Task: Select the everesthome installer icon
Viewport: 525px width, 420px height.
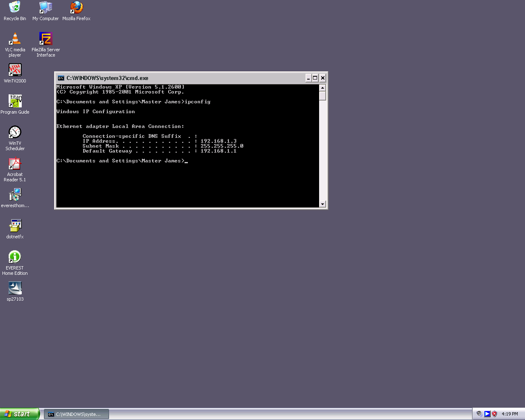Action: click(x=15, y=195)
